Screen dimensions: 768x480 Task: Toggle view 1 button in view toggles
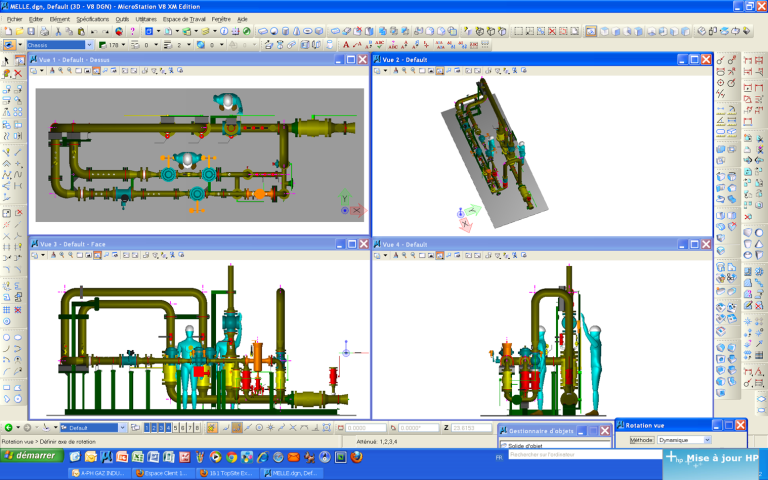click(147, 428)
